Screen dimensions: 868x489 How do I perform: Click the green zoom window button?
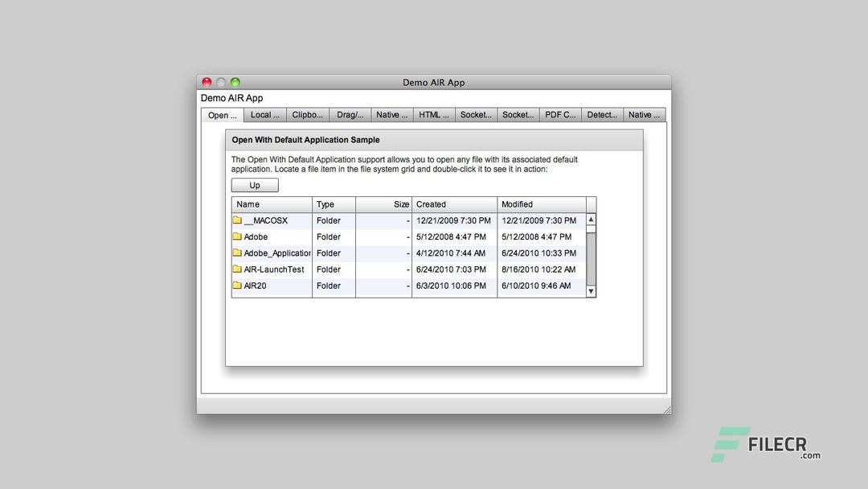[x=235, y=81]
